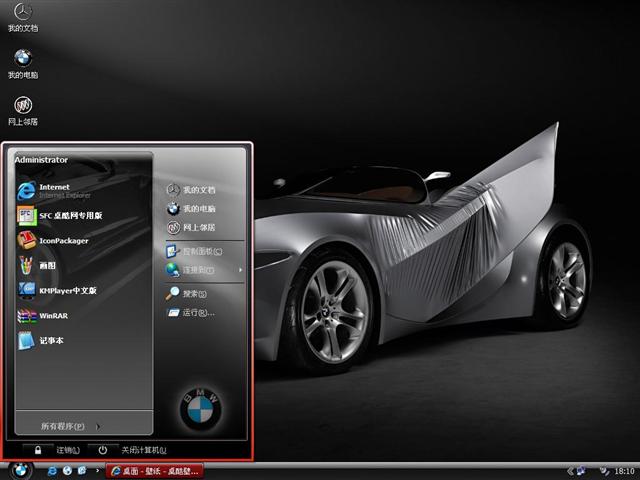Launch WinRAR from the Start menu

coord(53,316)
